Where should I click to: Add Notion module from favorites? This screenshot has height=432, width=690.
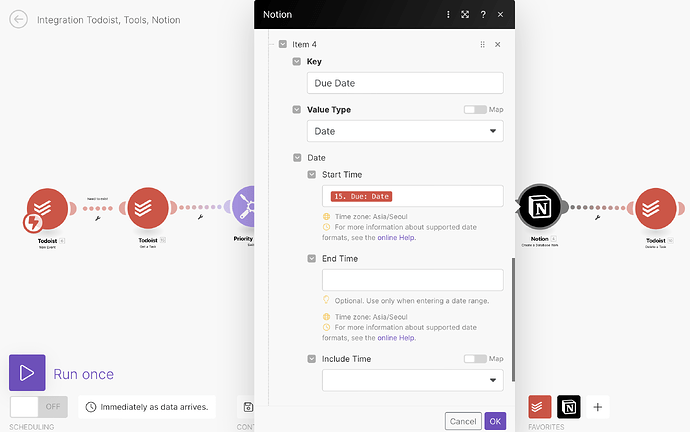point(569,407)
